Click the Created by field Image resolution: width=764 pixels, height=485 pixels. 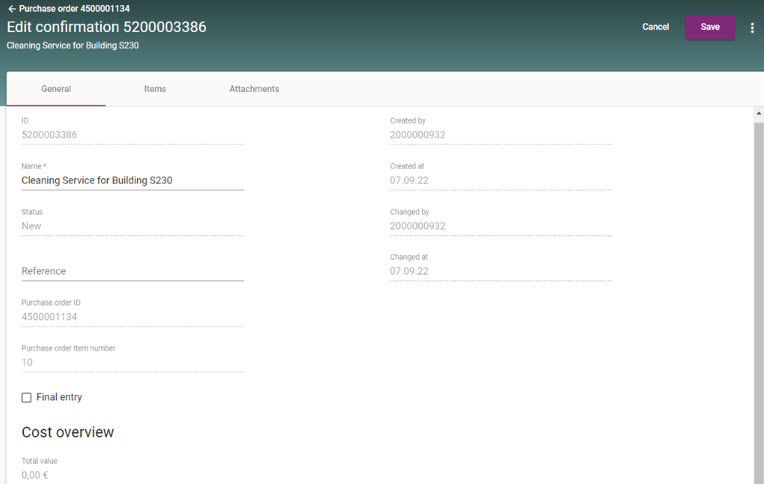(500, 135)
